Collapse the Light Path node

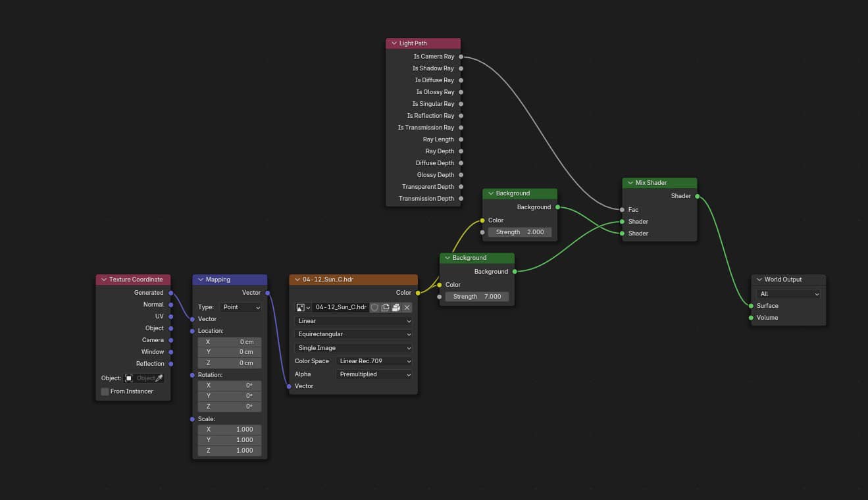point(394,43)
